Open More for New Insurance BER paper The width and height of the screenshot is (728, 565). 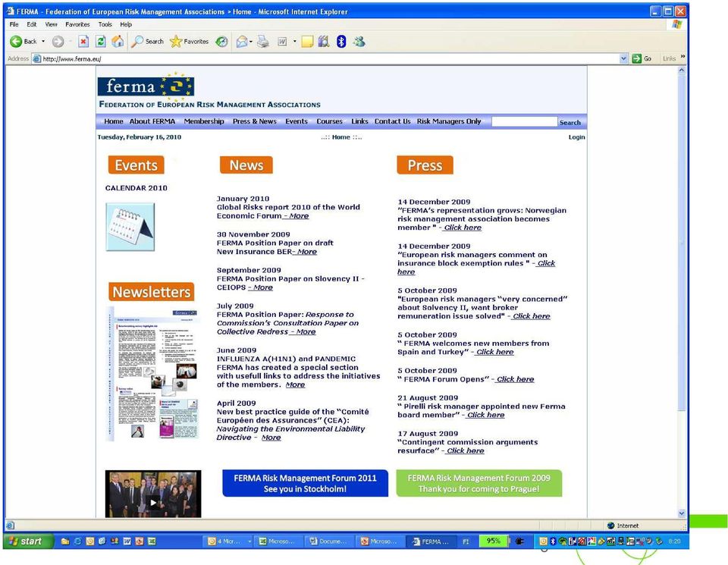coord(307,252)
